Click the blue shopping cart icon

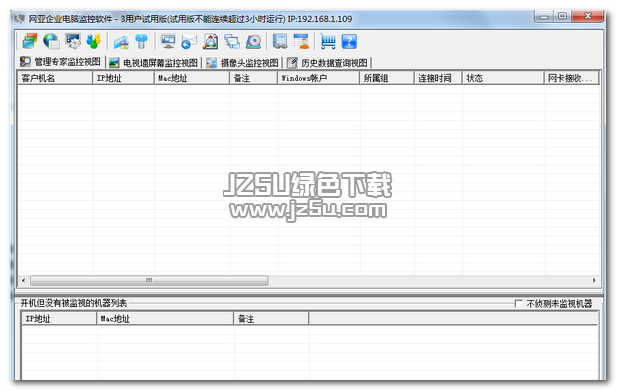coord(328,41)
